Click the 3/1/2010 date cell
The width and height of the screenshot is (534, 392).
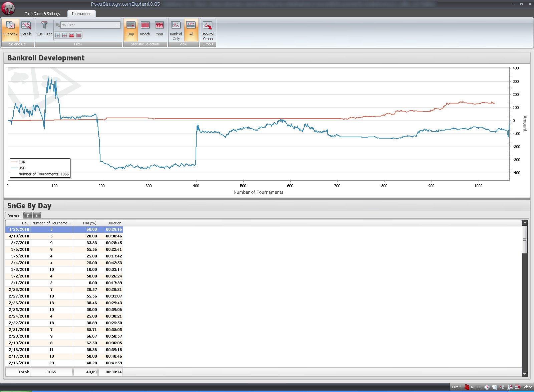coord(18,283)
